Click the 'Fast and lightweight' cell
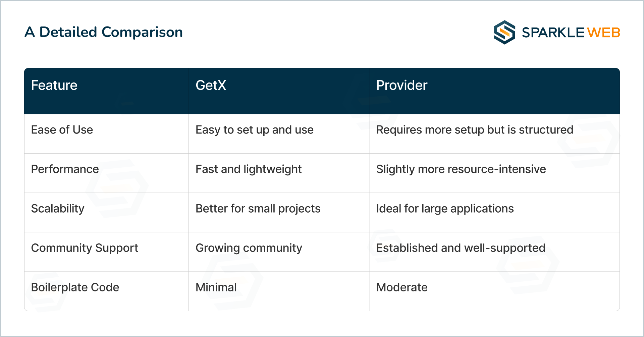The height and width of the screenshot is (337, 644). click(x=249, y=169)
